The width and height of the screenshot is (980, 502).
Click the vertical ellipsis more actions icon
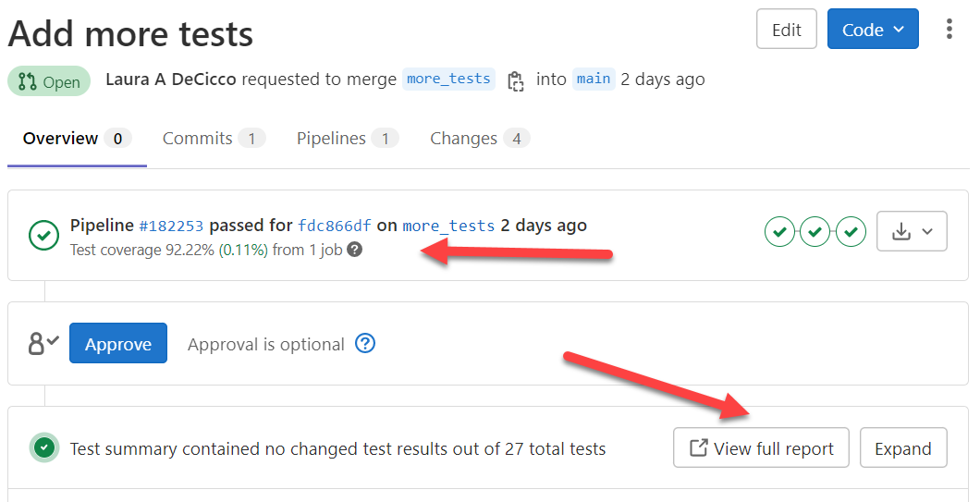(949, 30)
